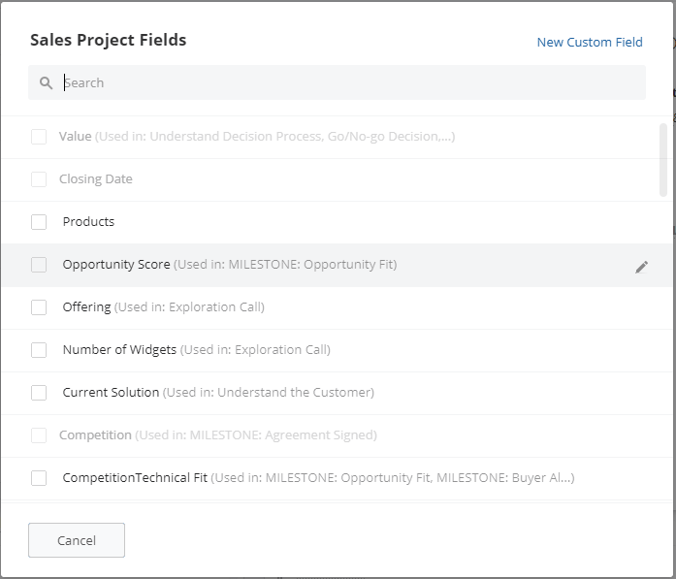Viewport: 676px width, 579px height.
Task: Click the Closing Date checkbox
Action: click(39, 179)
